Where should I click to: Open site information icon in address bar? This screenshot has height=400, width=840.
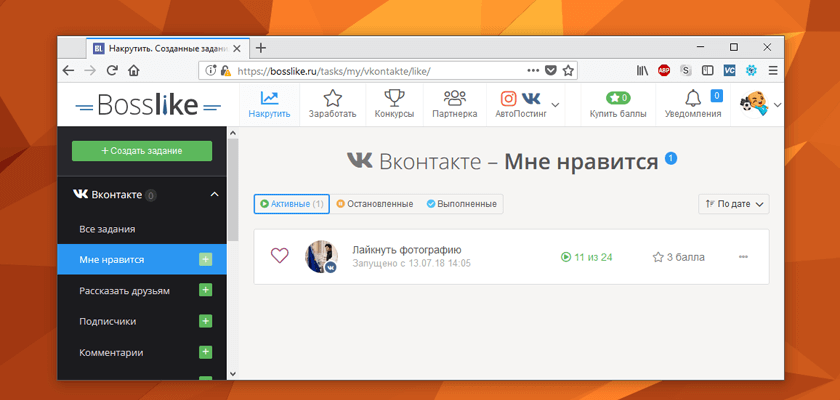click(211, 70)
